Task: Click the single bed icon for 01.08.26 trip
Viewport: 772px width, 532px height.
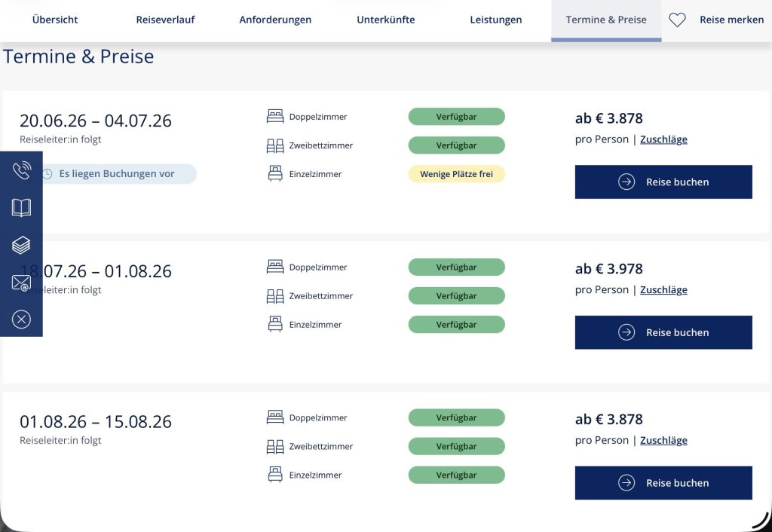Action: tap(275, 475)
